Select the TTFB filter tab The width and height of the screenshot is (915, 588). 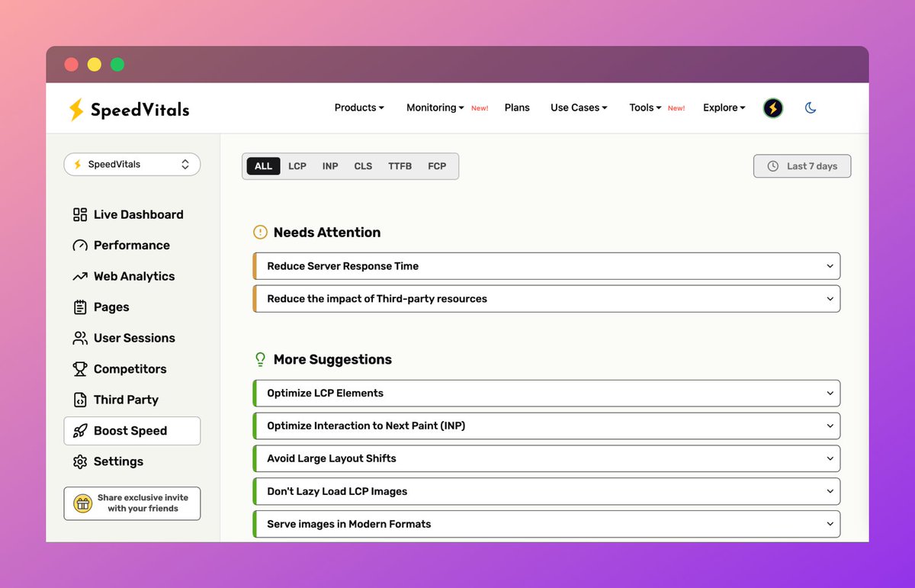point(400,166)
